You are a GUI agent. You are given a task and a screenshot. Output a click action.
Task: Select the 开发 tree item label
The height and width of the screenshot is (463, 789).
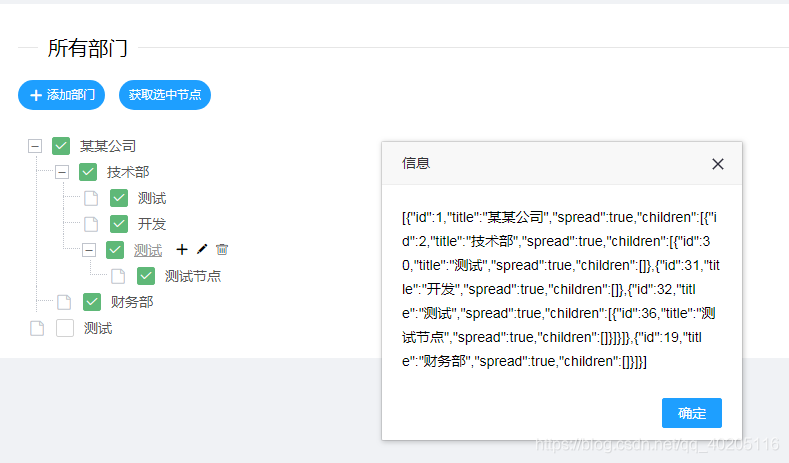[x=152, y=224]
